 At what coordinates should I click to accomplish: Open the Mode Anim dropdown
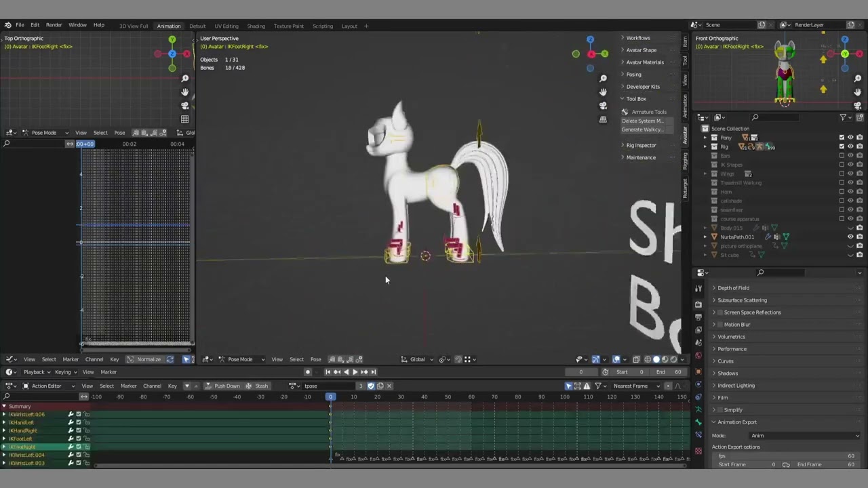[804, 436]
